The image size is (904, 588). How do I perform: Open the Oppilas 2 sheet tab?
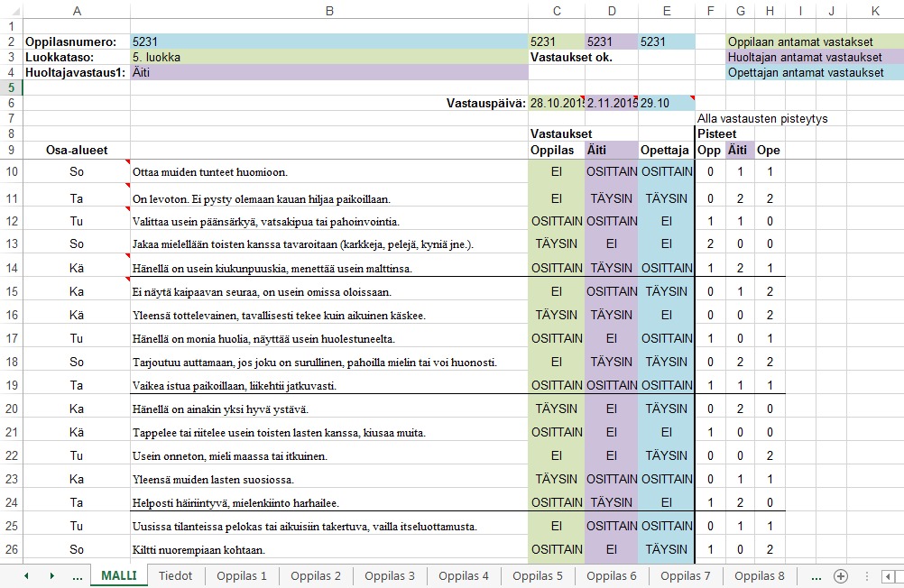(316, 575)
